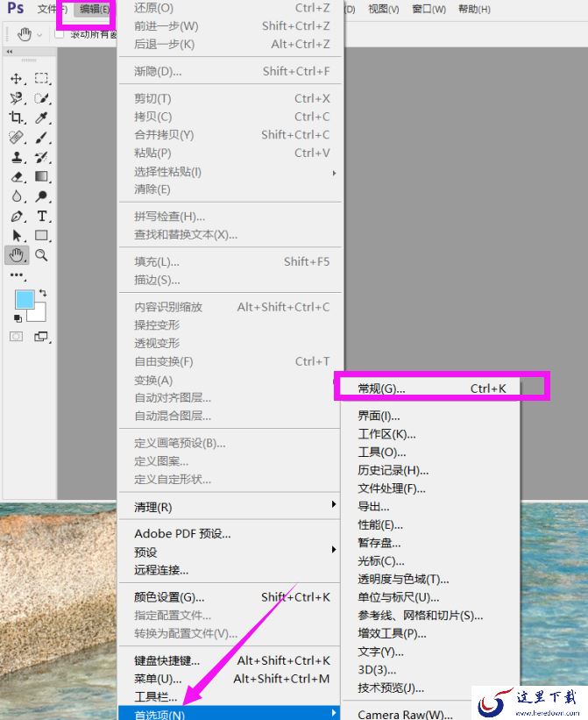This screenshot has width=588, height=720.
Task: Open 增效工具(P)... preferences
Action: click(431, 634)
